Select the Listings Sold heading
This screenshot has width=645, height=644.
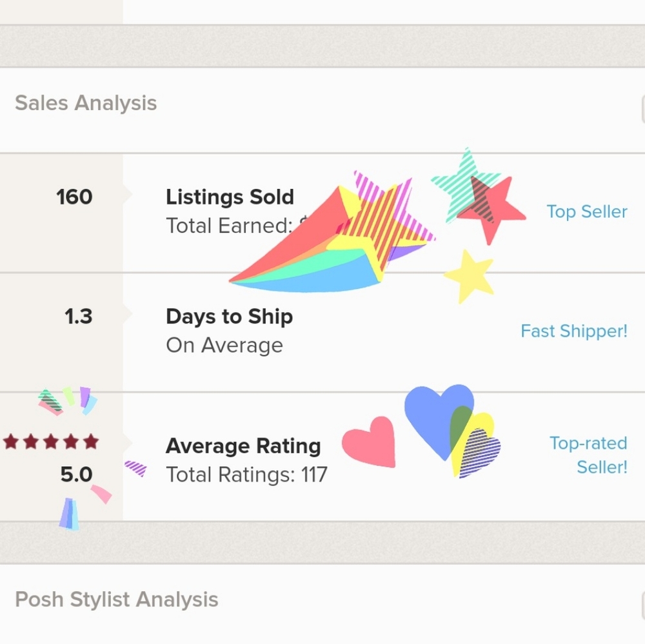(x=230, y=197)
